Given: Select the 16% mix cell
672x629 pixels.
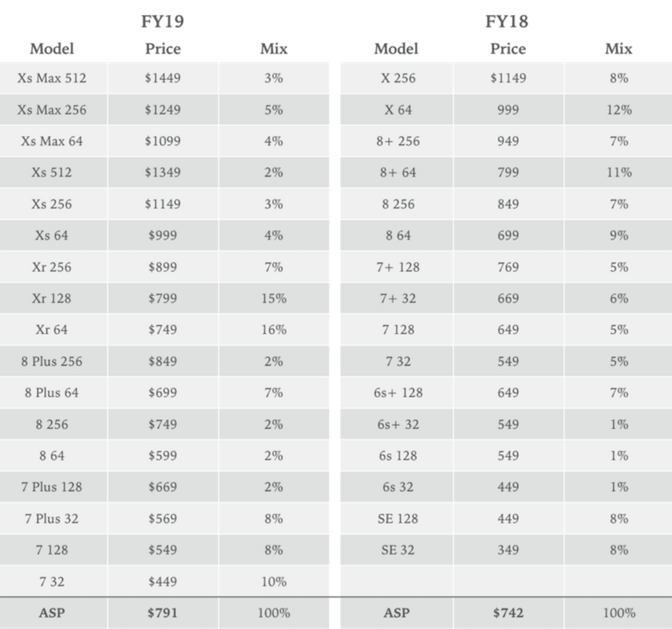Looking at the screenshot, I should pos(274,330).
